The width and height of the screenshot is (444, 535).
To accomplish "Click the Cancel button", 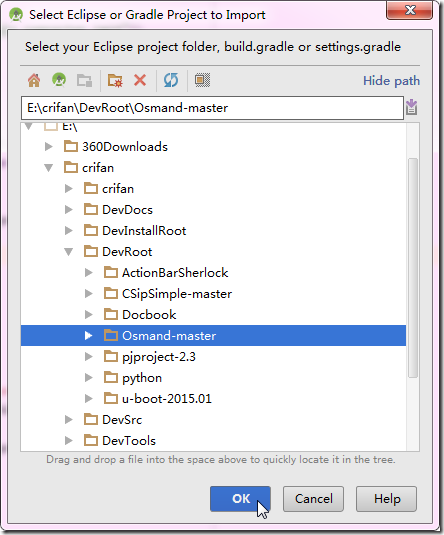I will click(313, 499).
